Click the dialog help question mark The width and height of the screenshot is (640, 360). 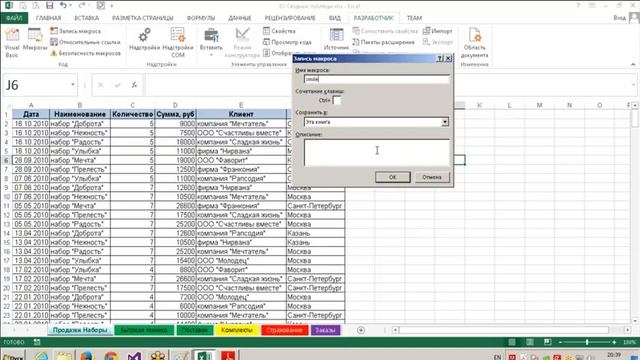440,58
